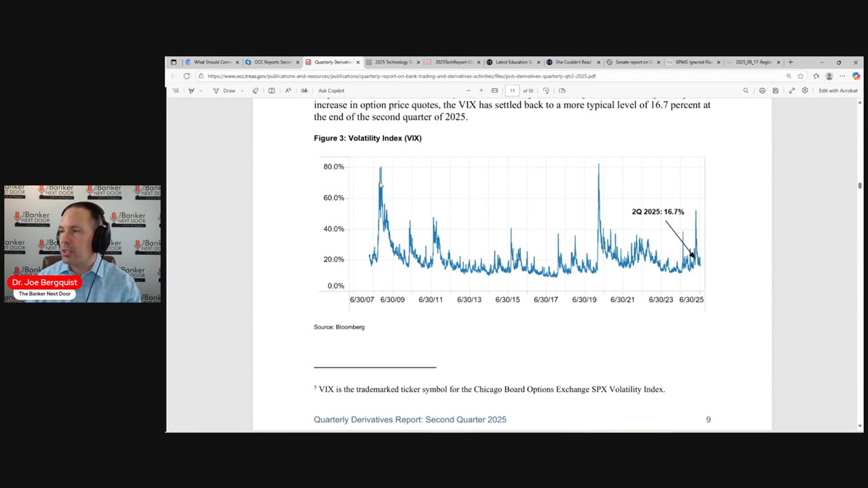Click the page number field
Viewport: 868px width, 488px height.
click(x=512, y=90)
